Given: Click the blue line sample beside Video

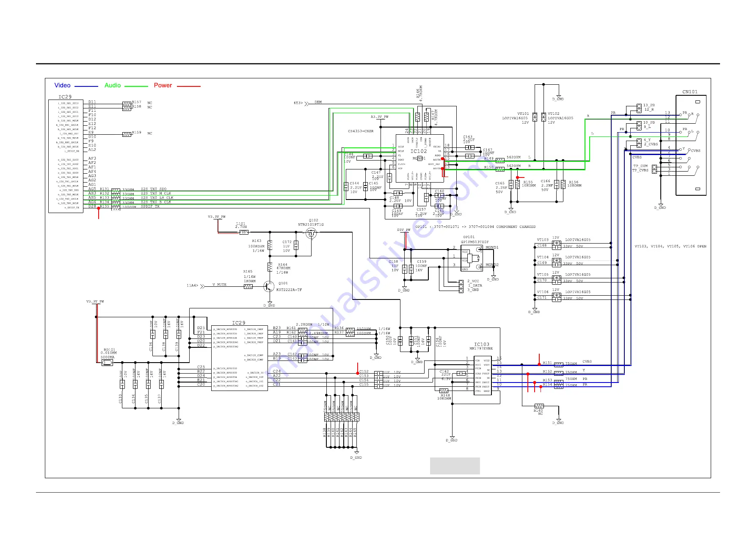Looking at the screenshot, I should (86, 86).
